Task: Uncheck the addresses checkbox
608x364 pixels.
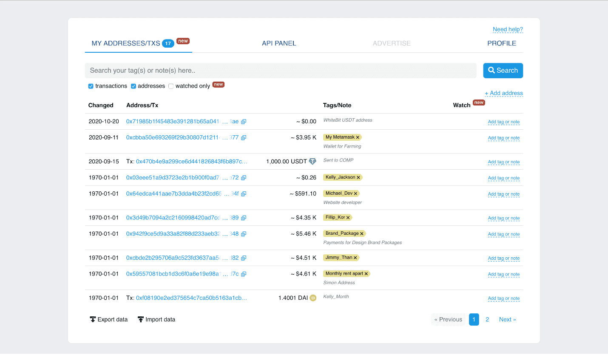Action: (134, 86)
